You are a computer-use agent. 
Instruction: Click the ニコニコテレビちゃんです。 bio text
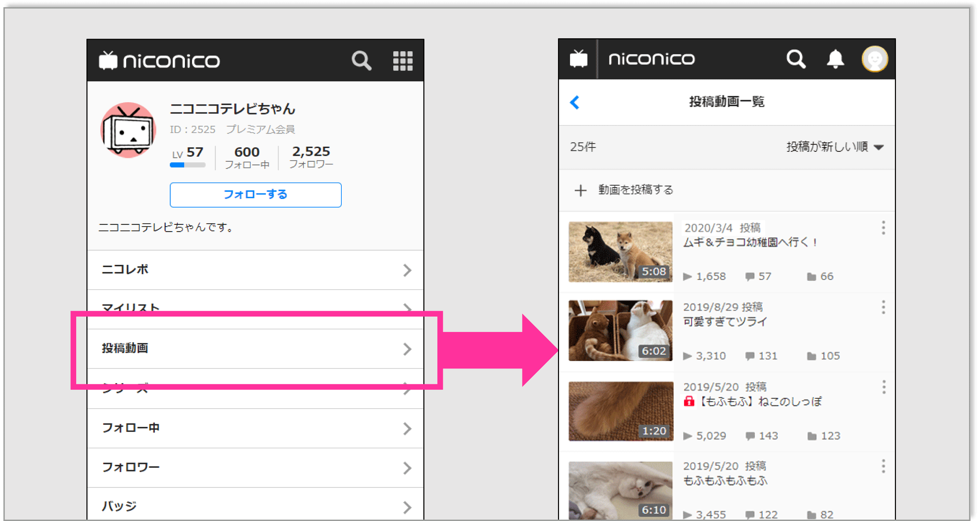(166, 227)
